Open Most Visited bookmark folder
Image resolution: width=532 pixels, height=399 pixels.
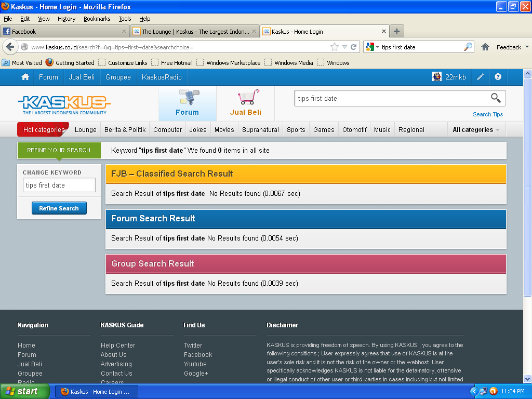22,63
